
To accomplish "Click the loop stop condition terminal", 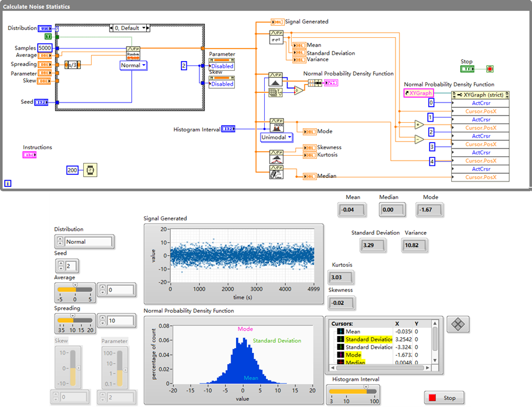I will click(x=489, y=69).
